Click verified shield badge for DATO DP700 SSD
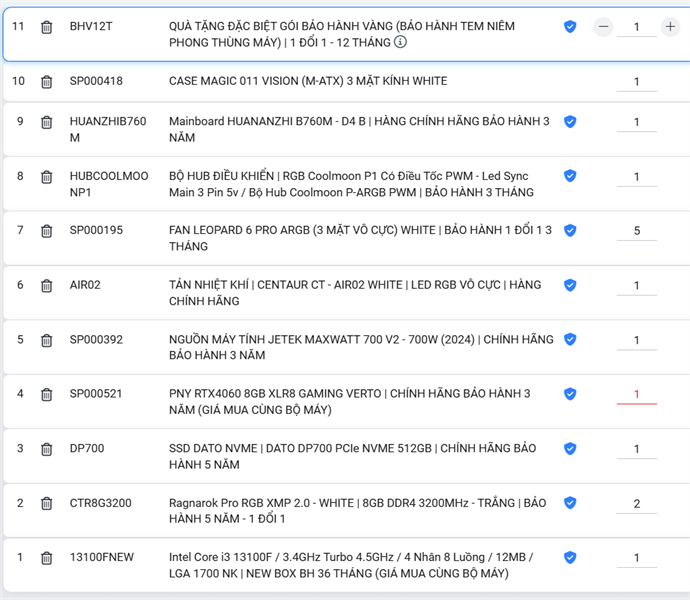690x600 pixels. [x=570, y=448]
